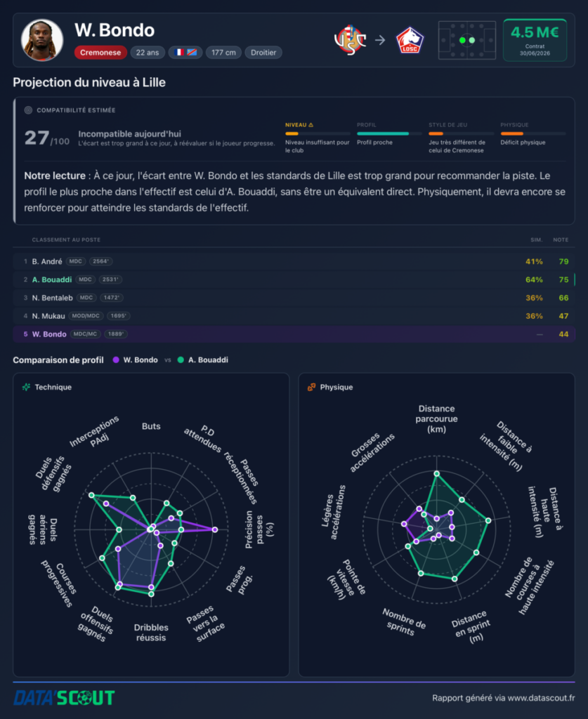
Task: Click the compatibility estimate circle icon
Action: tap(28, 110)
